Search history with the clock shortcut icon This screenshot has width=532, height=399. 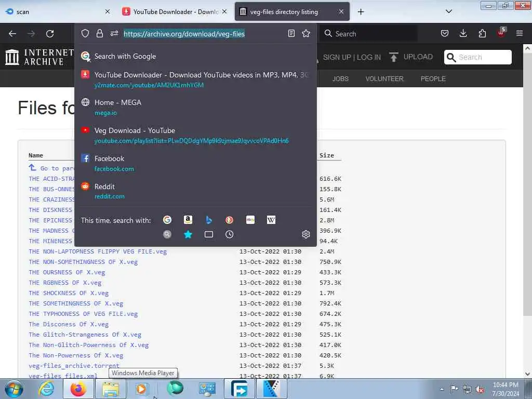(229, 234)
